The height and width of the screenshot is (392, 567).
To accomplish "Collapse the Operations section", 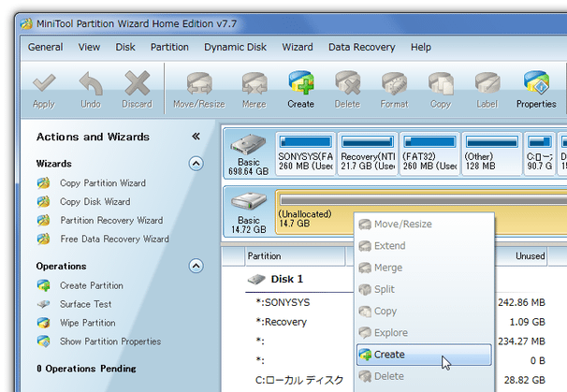I will click(196, 266).
